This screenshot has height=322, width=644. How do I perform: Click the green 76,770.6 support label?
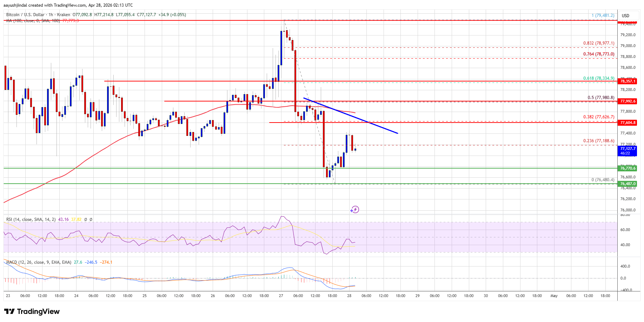point(628,168)
